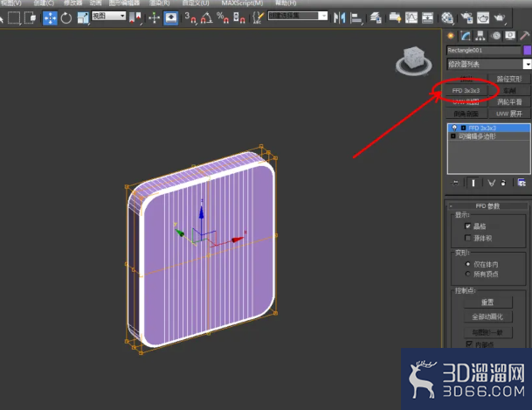This screenshot has width=532, height=410.
Task: Select the Rectangular Selection Region tool
Action: tap(14, 17)
